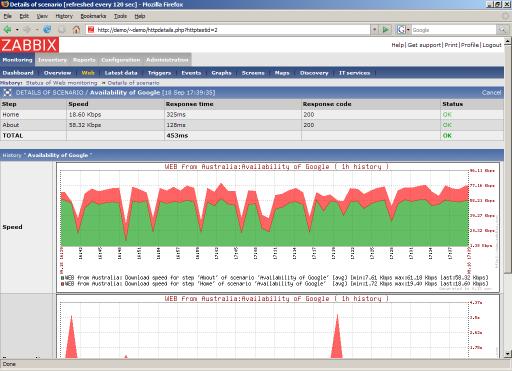Viewport: 512px width, 371px height.
Task: Click the Logout link
Action: coord(492,45)
